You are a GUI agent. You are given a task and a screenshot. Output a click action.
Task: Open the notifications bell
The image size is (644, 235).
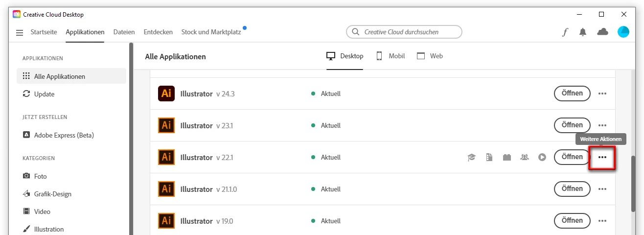click(582, 32)
